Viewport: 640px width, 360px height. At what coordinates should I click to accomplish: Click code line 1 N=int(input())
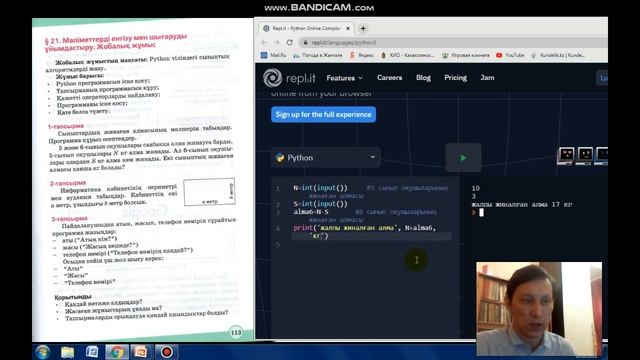(320, 188)
